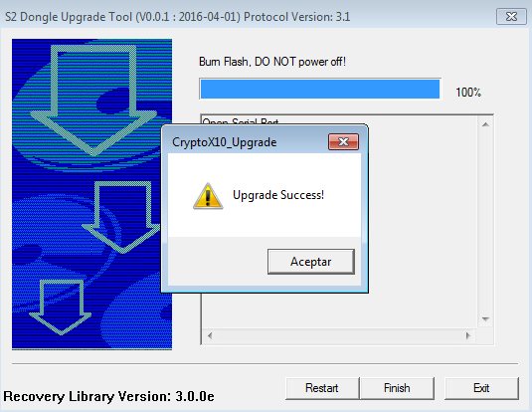Image resolution: width=532 pixels, height=412 pixels.
Task: Click the log scroll down arrow
Action: (x=485, y=319)
